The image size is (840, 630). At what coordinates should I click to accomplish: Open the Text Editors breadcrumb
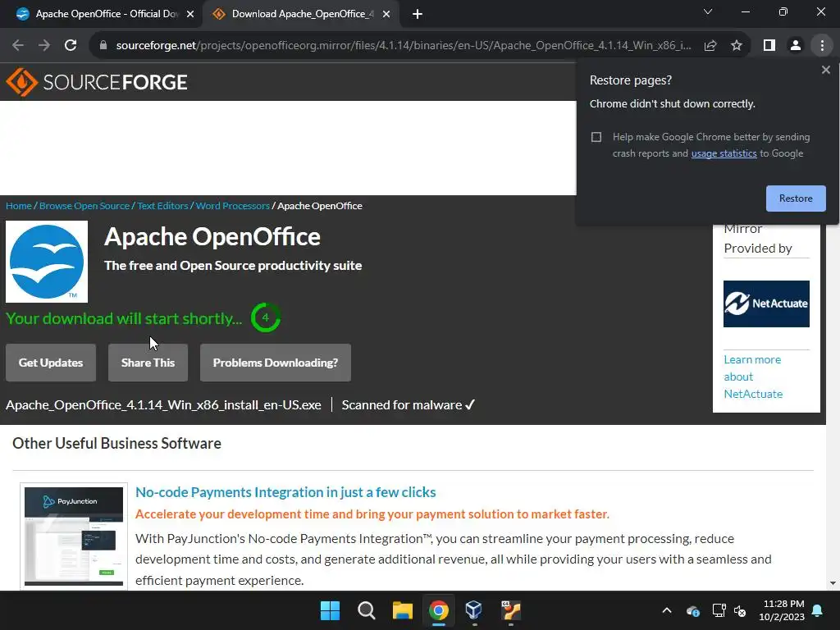[x=162, y=206]
